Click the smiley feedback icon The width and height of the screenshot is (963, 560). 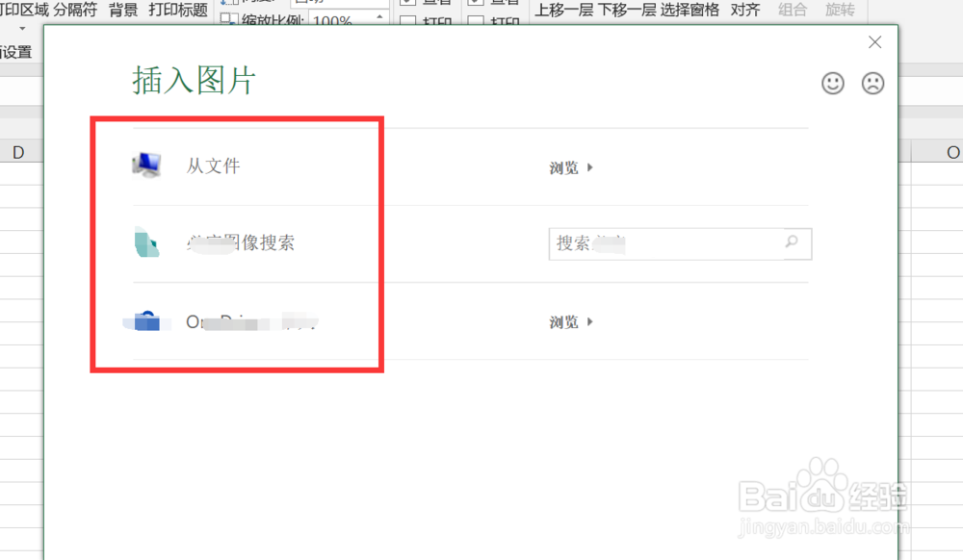click(831, 84)
